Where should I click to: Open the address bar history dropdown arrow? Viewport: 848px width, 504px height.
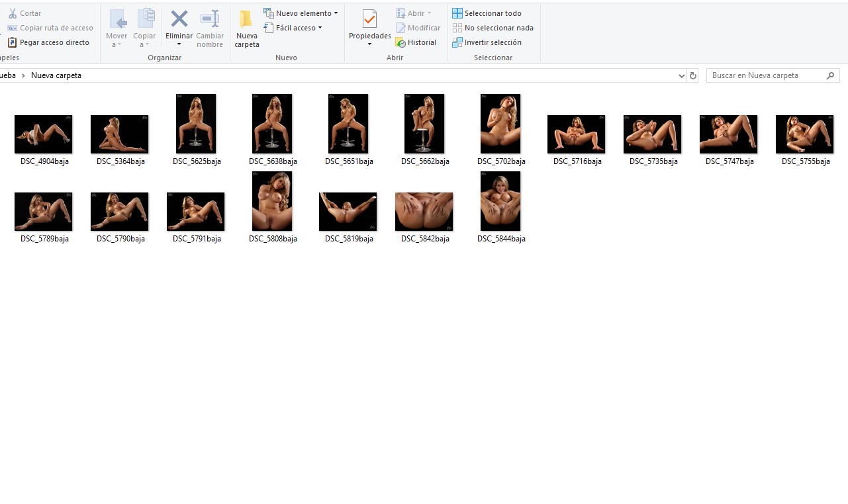(x=681, y=75)
